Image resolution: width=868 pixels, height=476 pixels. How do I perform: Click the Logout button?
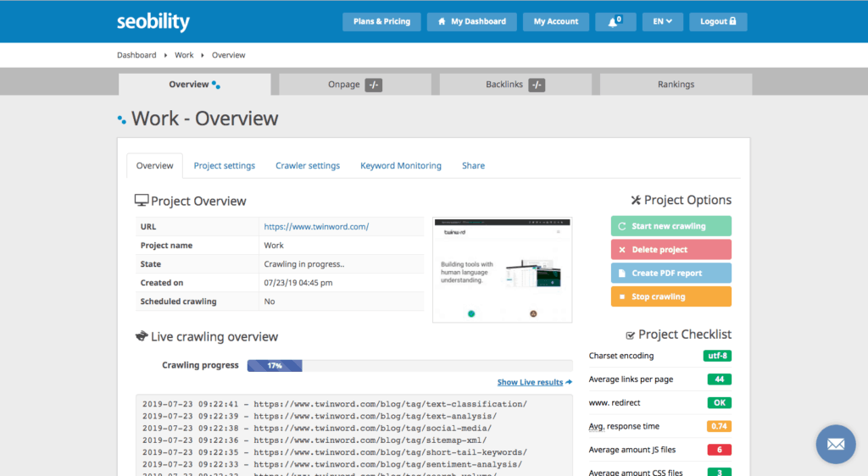click(x=718, y=21)
